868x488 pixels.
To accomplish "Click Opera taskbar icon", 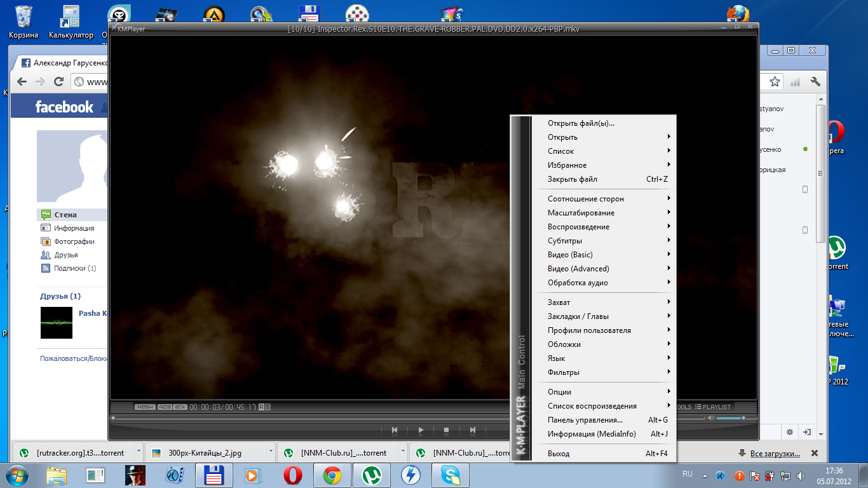I will click(x=292, y=475).
